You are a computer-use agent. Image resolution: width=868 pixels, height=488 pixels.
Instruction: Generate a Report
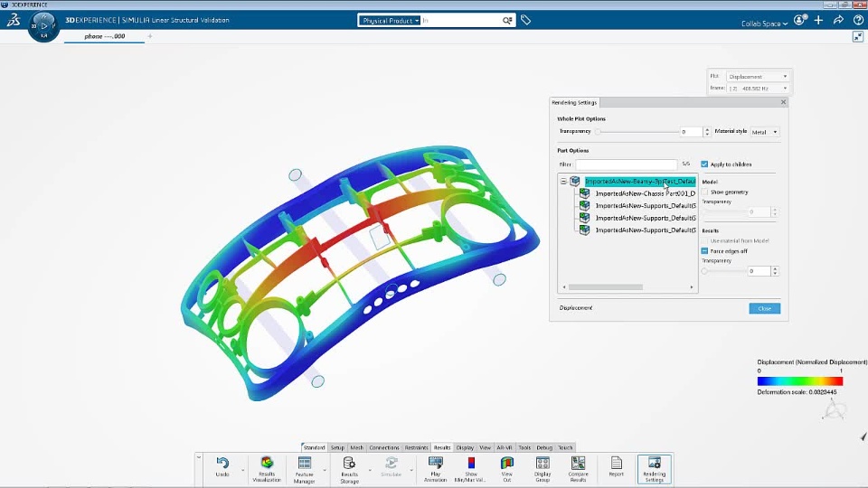[x=616, y=463]
